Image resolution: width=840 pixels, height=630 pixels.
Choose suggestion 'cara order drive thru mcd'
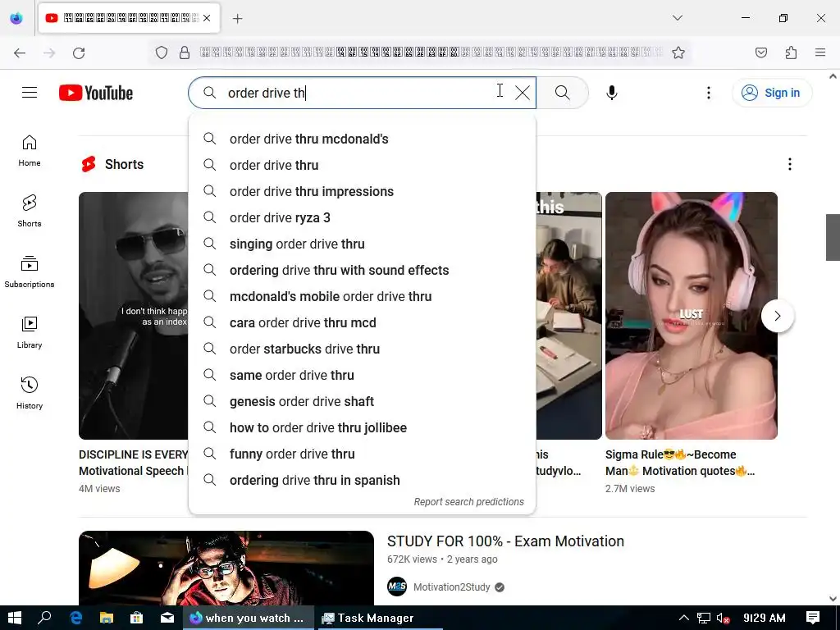pyautogui.click(x=362, y=323)
